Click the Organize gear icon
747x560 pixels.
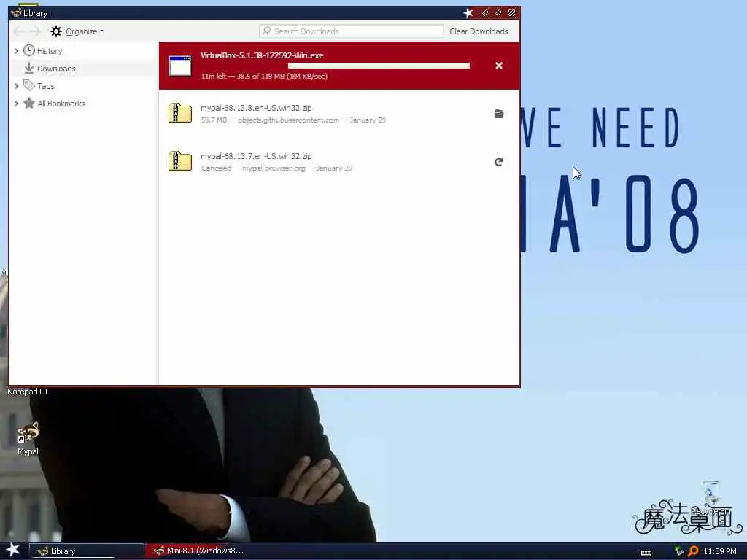pos(56,31)
